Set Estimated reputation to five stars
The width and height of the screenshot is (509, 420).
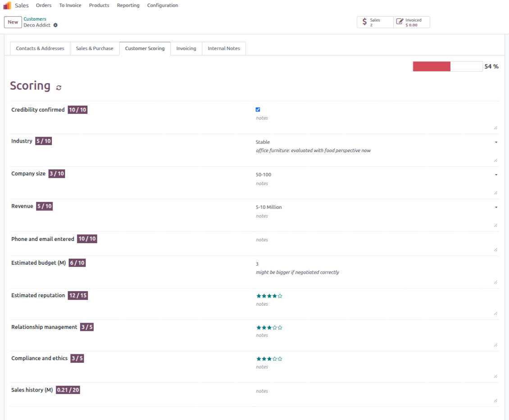click(280, 296)
